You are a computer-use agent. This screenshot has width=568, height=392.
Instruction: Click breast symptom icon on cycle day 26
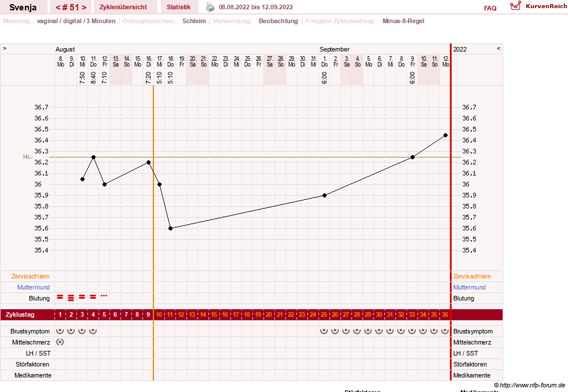(335, 331)
